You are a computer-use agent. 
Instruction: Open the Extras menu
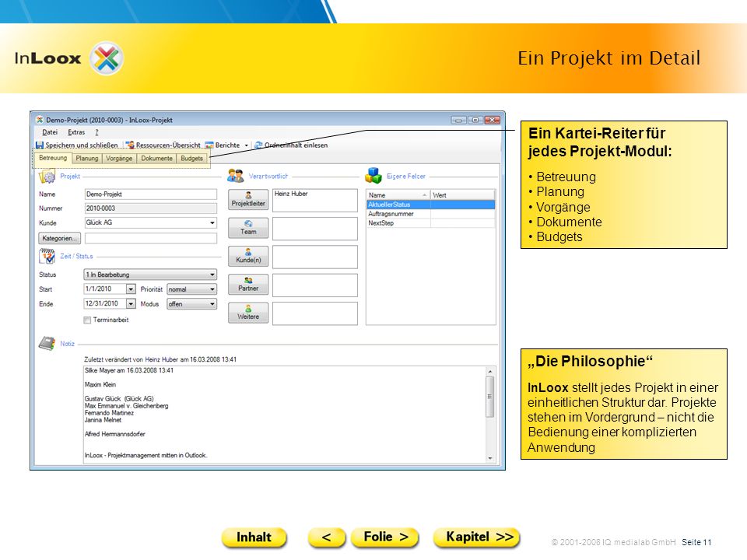76,132
